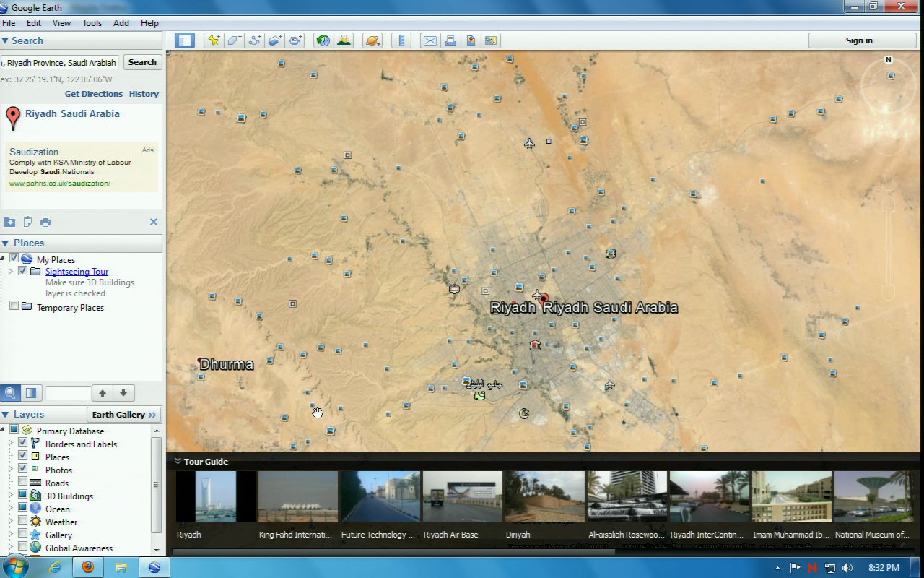Viewport: 924px width, 578px height.
Task: Click the Get Directions link
Action: (x=94, y=94)
